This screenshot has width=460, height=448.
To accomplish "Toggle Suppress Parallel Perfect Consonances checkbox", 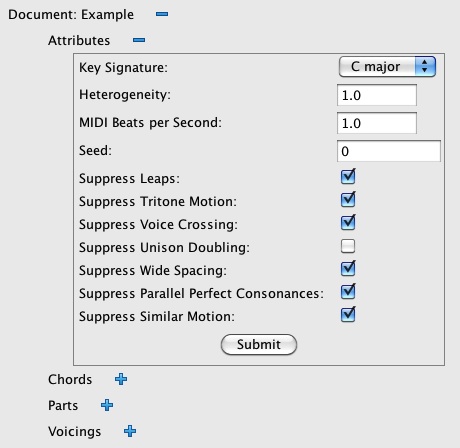I will point(348,292).
